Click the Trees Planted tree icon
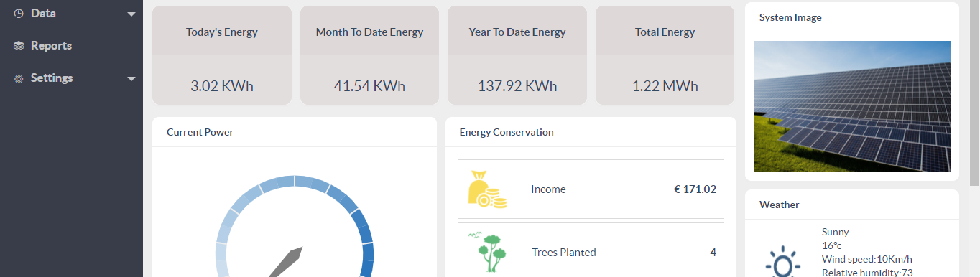Image resolution: width=980 pixels, height=277 pixels. [x=486, y=252]
